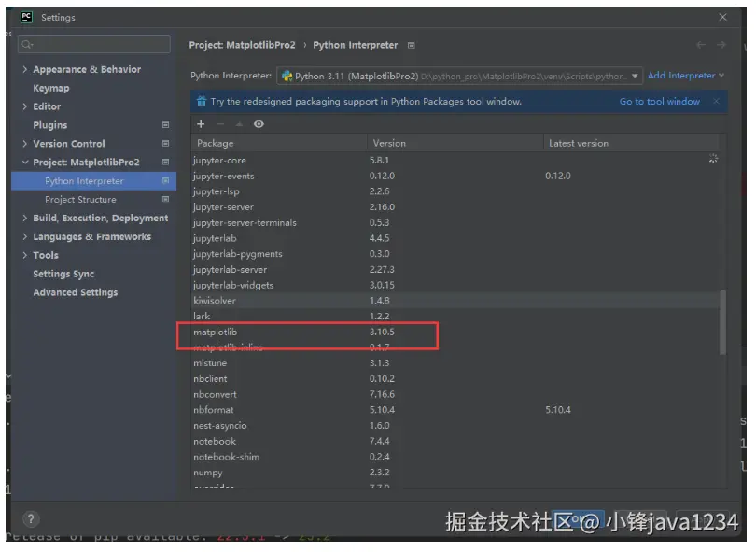Viewport: 756px width, 552px height.
Task: Select the mistune package row
Action: [455, 362]
